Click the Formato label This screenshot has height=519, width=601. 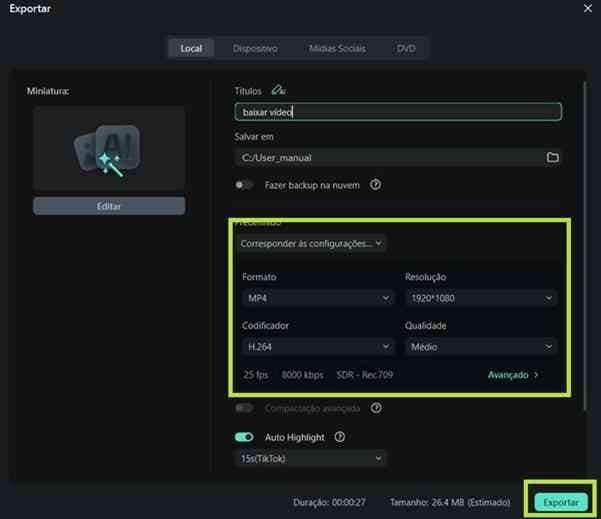coord(259,277)
